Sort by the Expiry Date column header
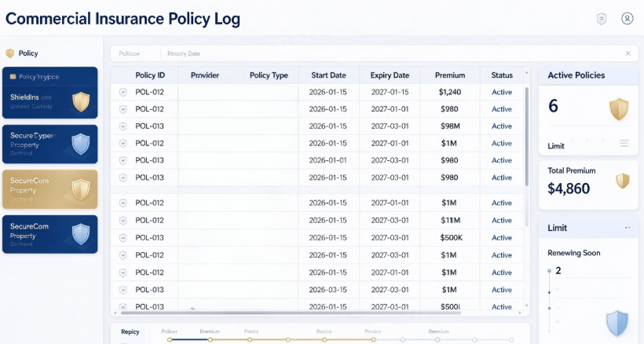 (390, 75)
